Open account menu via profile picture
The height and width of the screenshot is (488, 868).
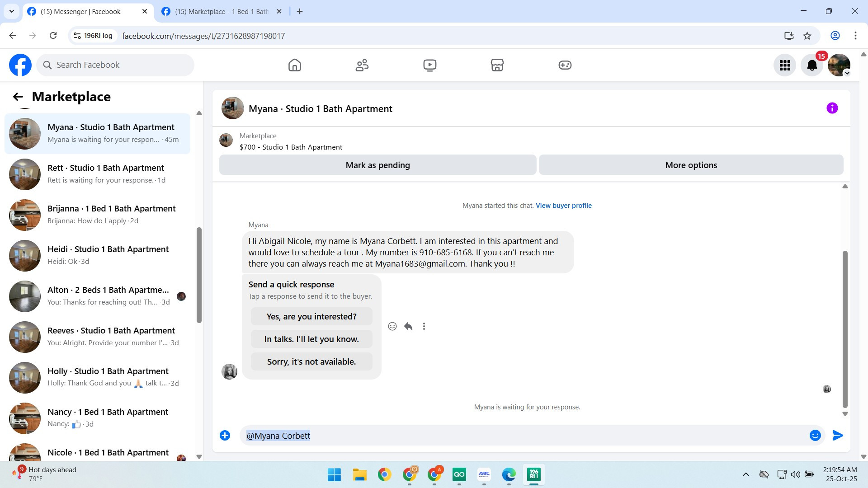click(839, 65)
